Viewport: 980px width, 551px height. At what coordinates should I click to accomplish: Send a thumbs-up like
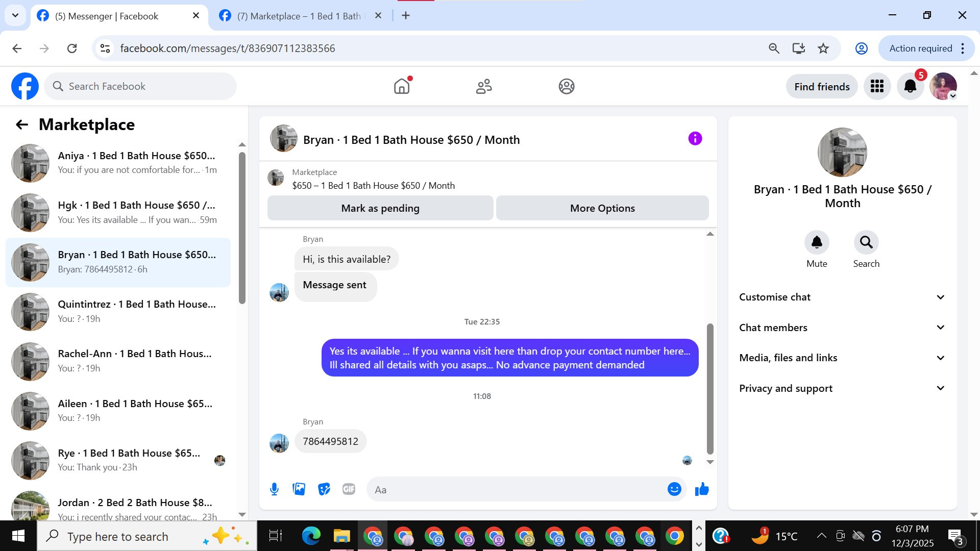pos(702,489)
